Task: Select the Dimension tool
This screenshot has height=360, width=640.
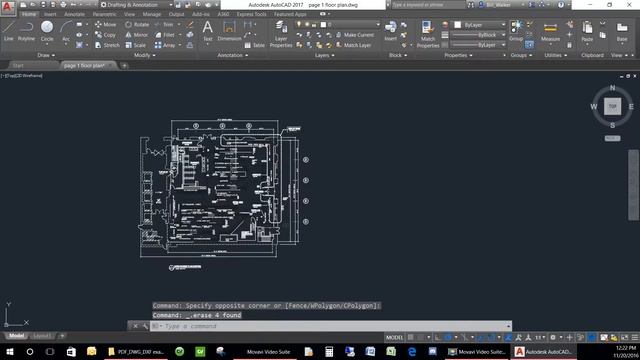Action: coord(229,31)
